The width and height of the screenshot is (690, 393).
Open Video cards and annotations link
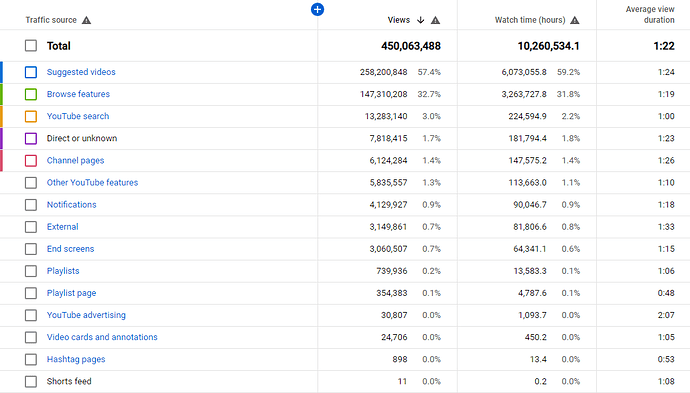102,337
